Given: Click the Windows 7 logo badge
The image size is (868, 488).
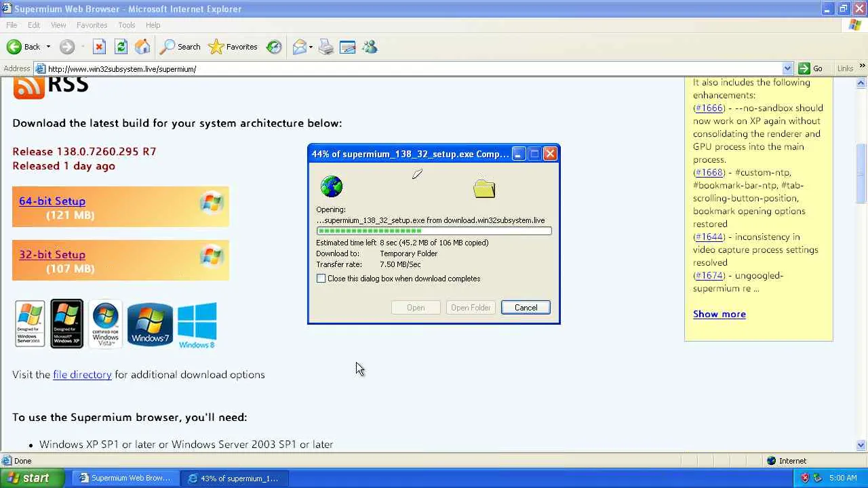Looking at the screenshot, I should 150,324.
